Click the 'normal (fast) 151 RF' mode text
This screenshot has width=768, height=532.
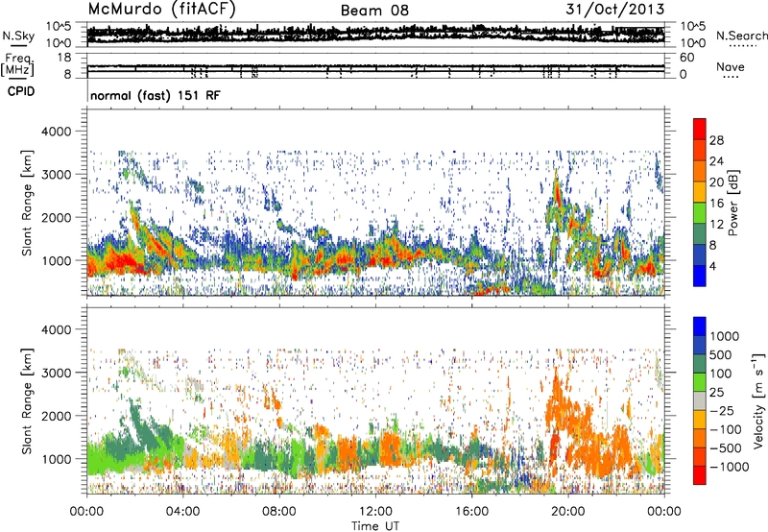(x=156, y=95)
